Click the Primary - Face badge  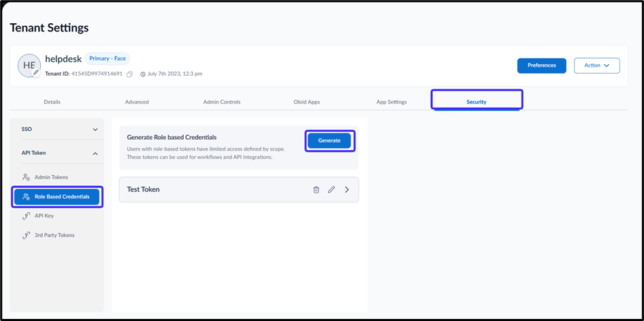point(108,59)
